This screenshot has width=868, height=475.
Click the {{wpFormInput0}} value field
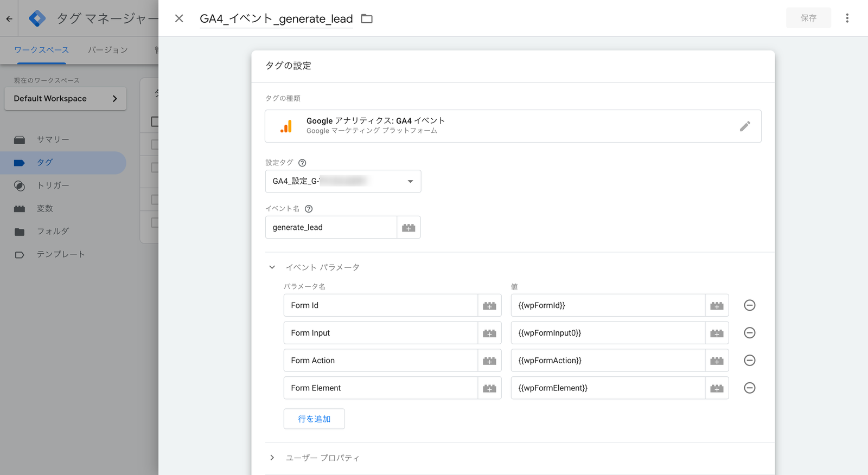pyautogui.click(x=608, y=333)
